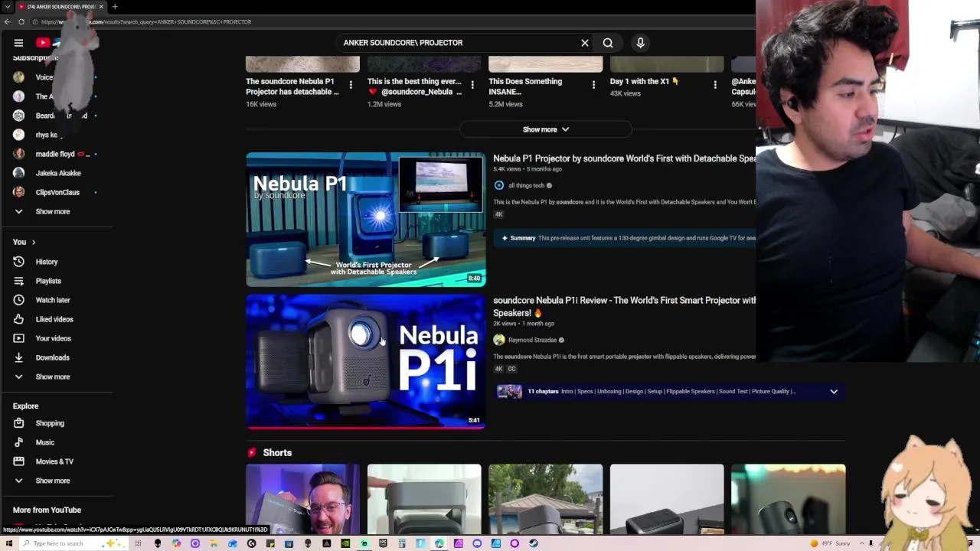Open 'soundcore Nebula P1i Review' video title
980x551 pixels.
[x=624, y=306]
